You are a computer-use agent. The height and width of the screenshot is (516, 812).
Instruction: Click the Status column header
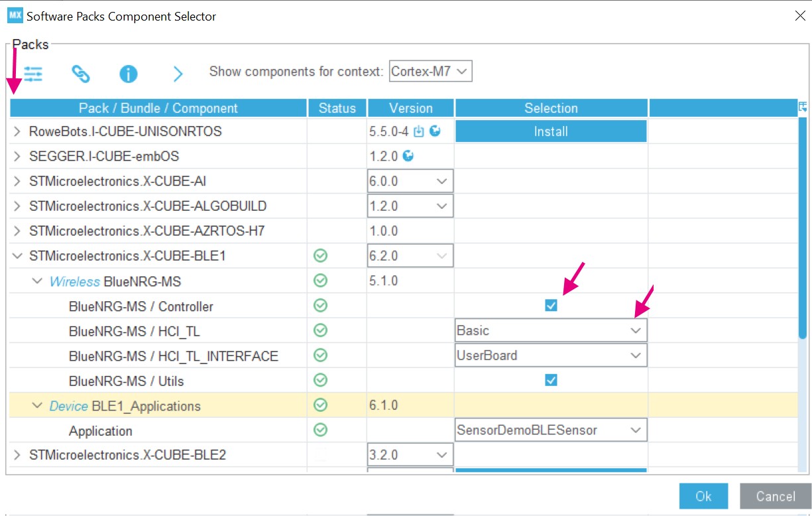coord(337,108)
